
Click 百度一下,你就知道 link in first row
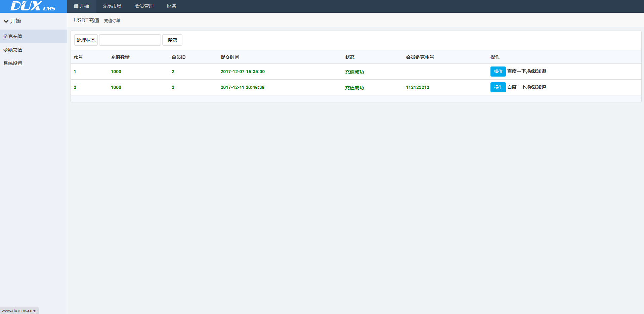pos(526,71)
